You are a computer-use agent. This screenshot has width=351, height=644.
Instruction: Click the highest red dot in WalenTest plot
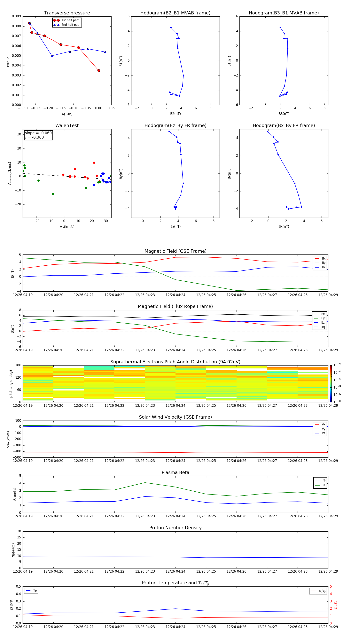click(x=94, y=163)
